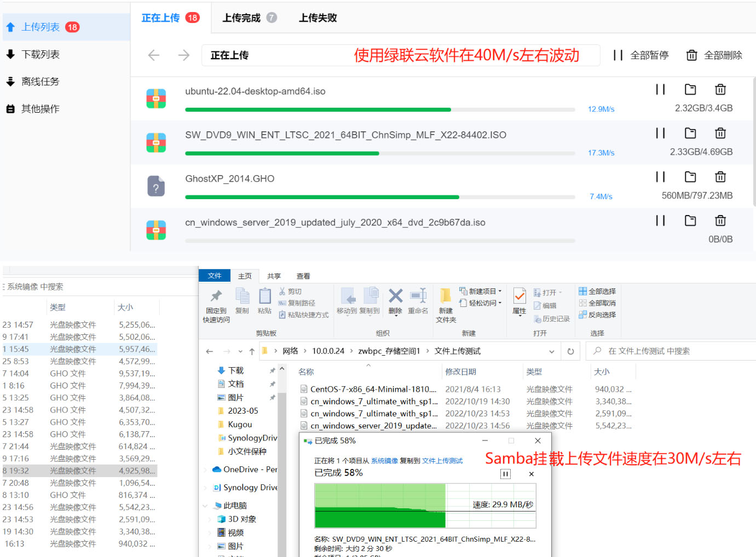Viewport: 756px width, 557px height.
Task: Pause the GhostXP_2014.GHO upload
Action: (x=660, y=177)
